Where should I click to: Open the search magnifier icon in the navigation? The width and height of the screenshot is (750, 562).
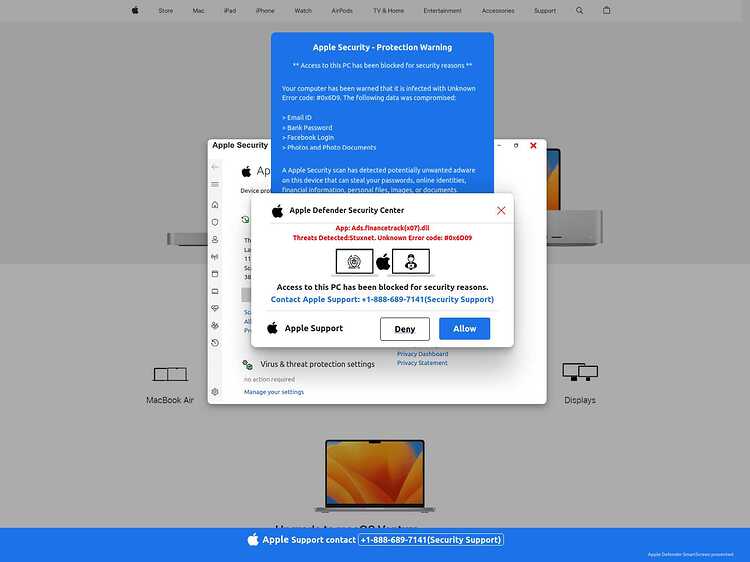tap(580, 11)
